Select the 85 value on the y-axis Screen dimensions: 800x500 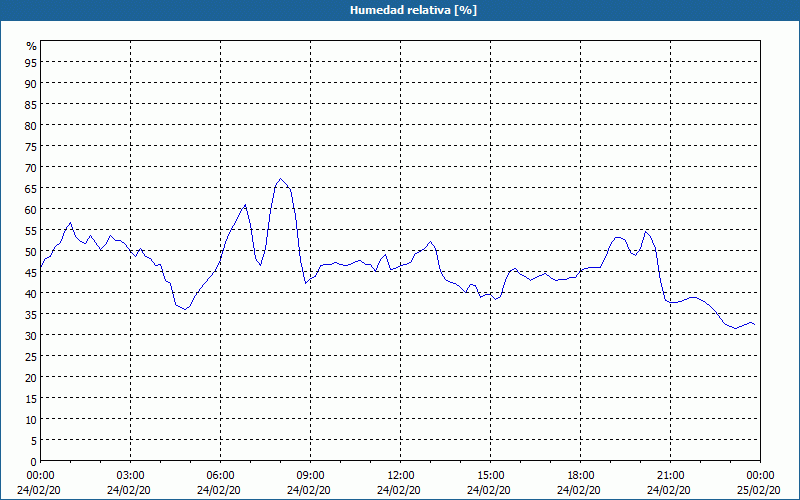pos(31,104)
